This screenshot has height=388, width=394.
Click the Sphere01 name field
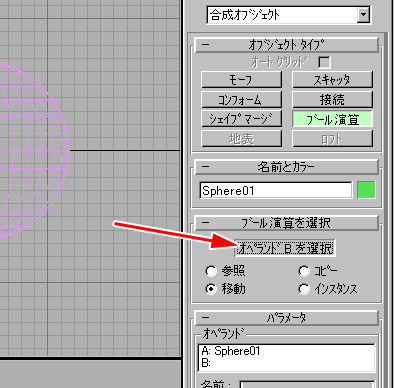pyautogui.click(x=276, y=190)
